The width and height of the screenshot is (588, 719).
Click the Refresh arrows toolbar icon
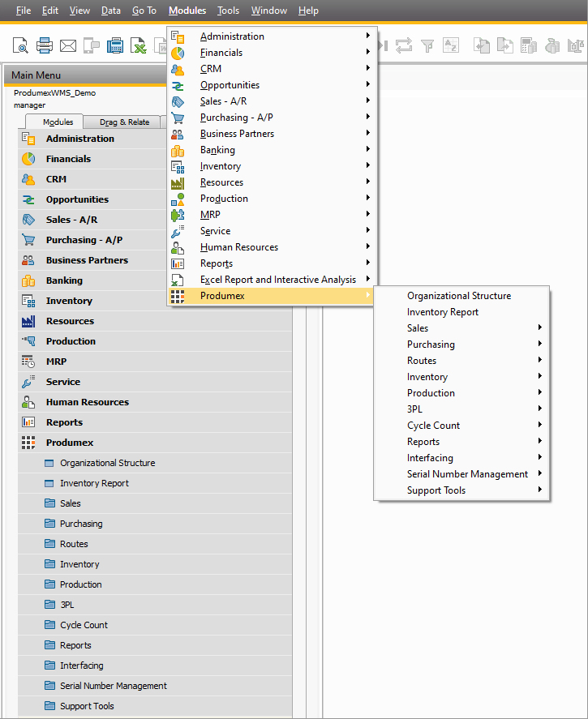[x=404, y=45]
